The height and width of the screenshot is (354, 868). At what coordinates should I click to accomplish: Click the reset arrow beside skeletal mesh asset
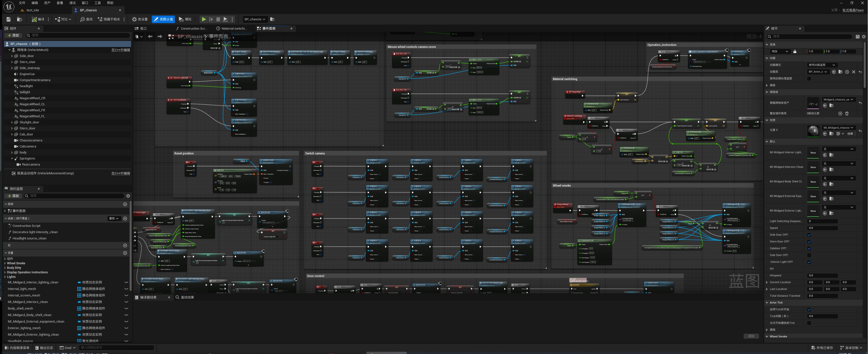pyautogui.click(x=860, y=103)
